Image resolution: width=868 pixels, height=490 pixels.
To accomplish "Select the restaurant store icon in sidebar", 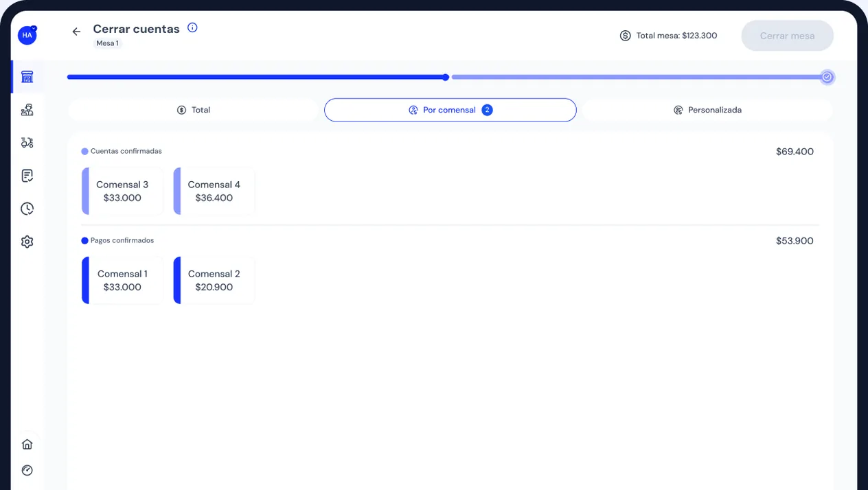I will coord(27,77).
